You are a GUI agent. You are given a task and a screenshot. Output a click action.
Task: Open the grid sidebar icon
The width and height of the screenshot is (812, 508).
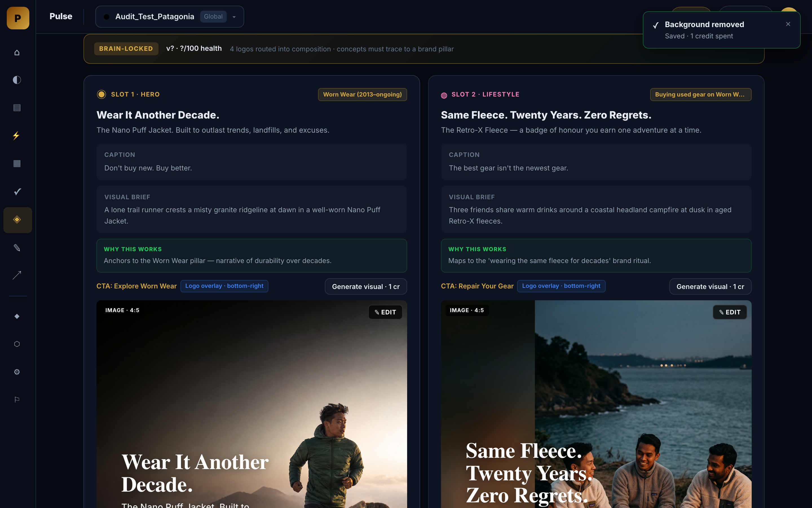point(17,164)
